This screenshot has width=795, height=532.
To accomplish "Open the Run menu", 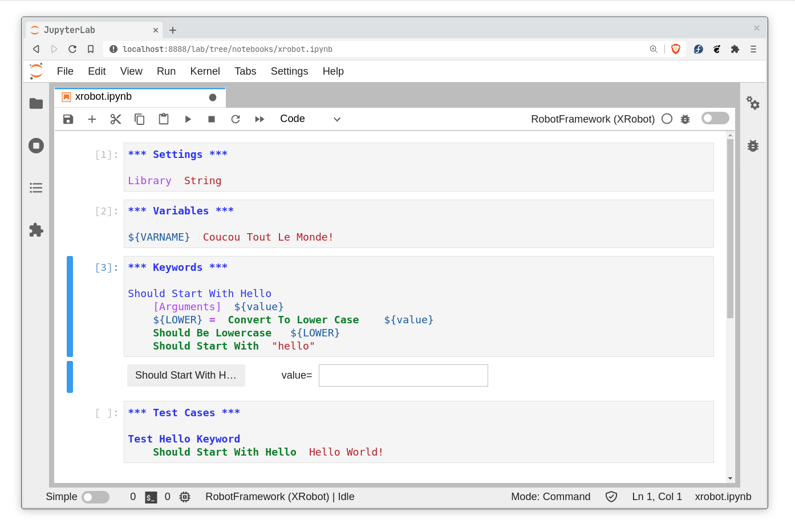I will tap(166, 71).
